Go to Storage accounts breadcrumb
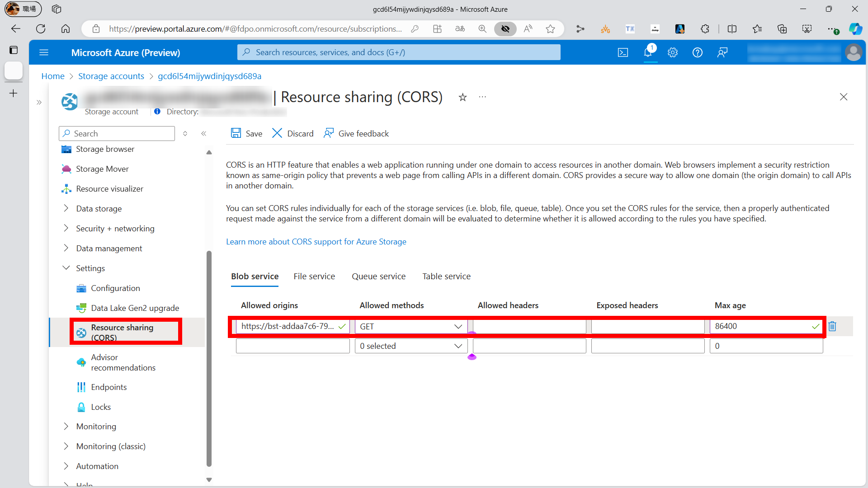The image size is (868, 488). click(x=111, y=76)
